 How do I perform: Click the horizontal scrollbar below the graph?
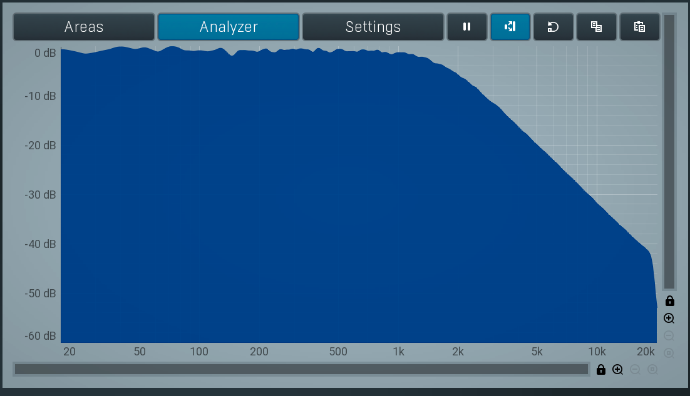(x=301, y=369)
